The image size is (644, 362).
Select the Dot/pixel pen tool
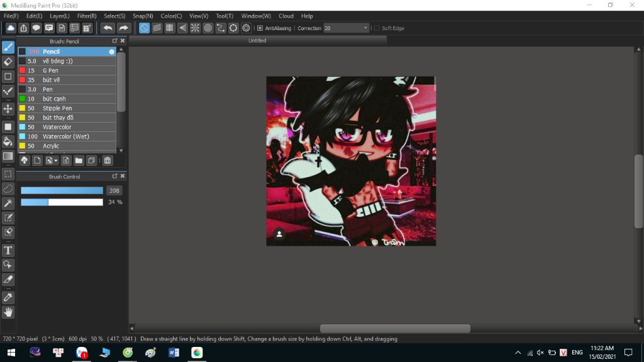tap(8, 91)
